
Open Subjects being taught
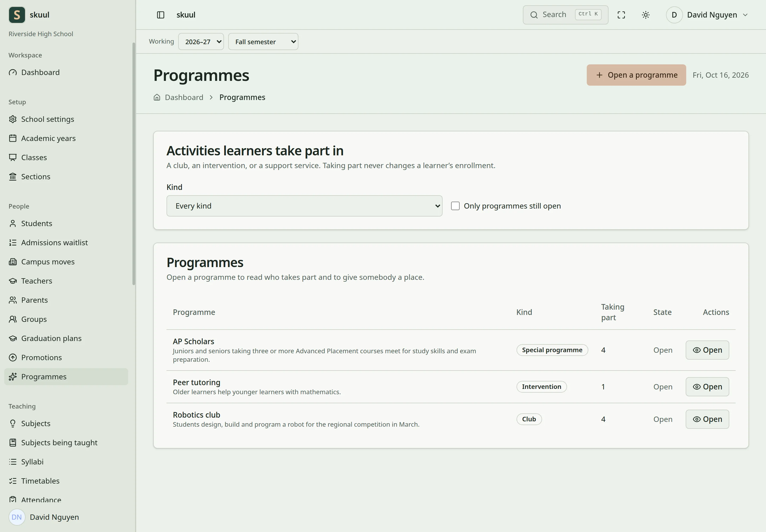(66, 443)
